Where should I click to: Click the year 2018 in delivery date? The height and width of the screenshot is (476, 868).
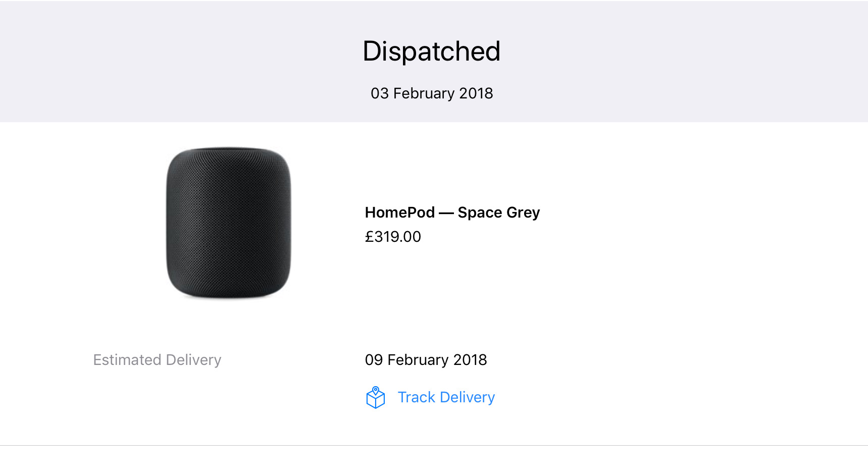click(470, 360)
